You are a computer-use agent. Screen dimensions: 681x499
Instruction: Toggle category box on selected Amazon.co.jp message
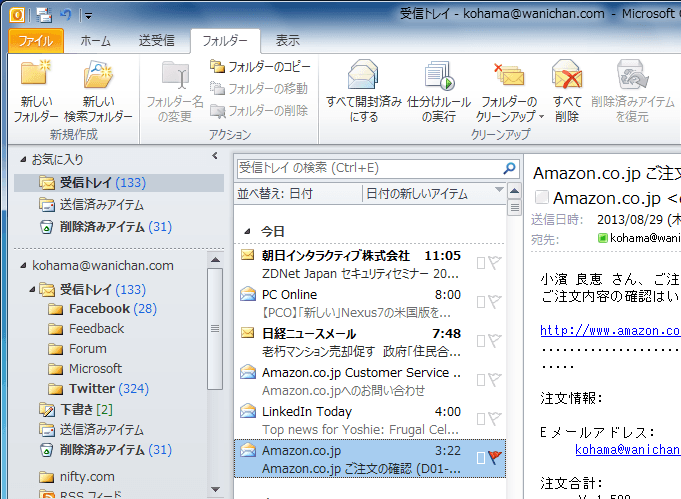[481, 458]
